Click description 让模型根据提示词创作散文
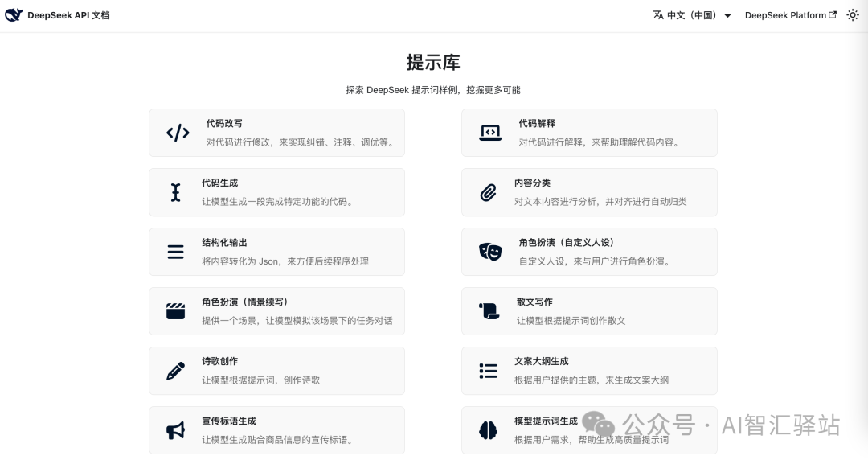 pos(571,321)
